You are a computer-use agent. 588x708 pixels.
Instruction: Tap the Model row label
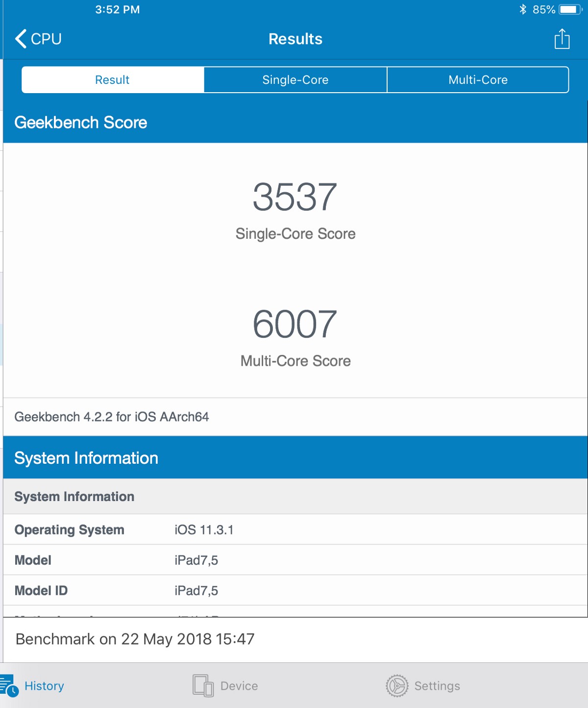[x=33, y=560]
